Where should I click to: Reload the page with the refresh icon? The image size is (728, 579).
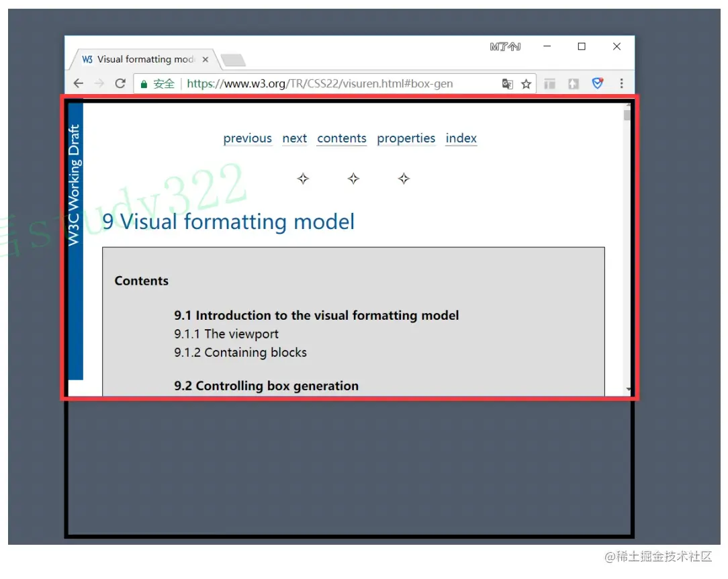click(120, 83)
